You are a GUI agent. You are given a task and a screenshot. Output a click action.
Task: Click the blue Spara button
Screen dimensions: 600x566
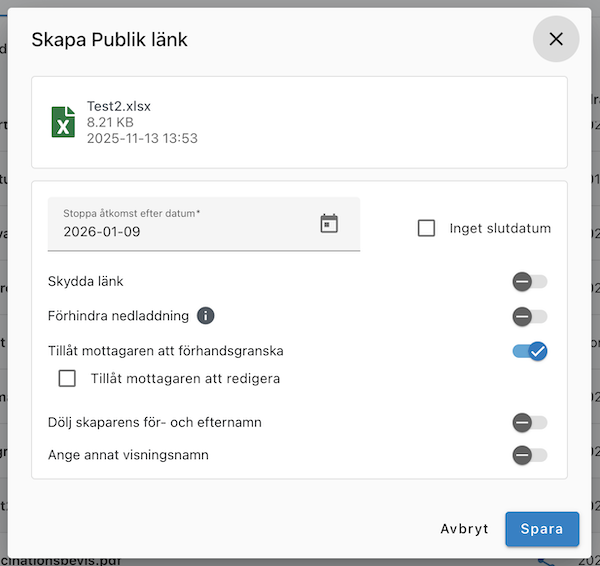point(542,529)
